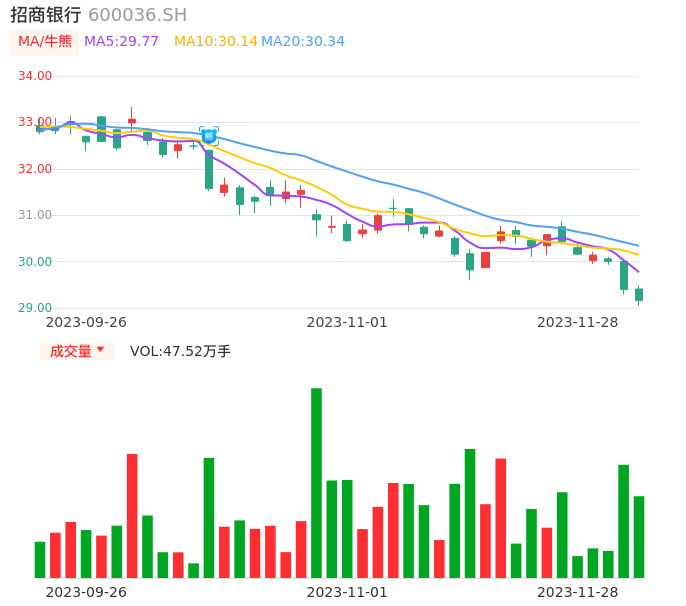Click the last green volume bar on the right

(x=639, y=537)
